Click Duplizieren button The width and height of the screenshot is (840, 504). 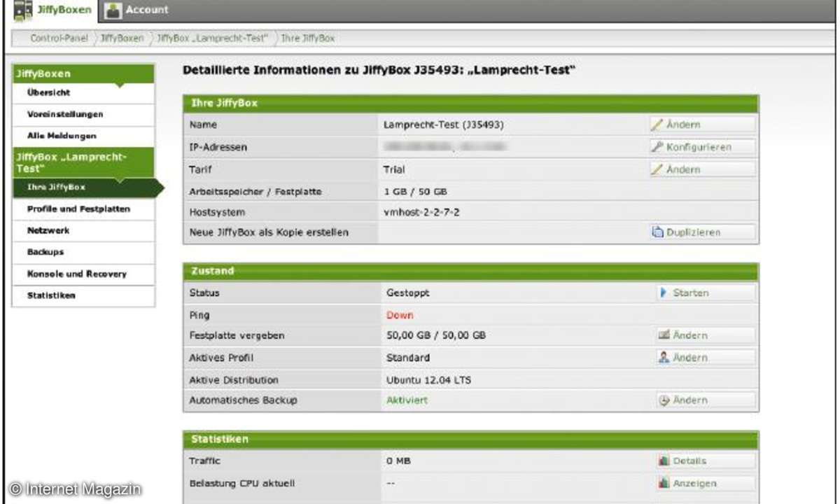[702, 232]
